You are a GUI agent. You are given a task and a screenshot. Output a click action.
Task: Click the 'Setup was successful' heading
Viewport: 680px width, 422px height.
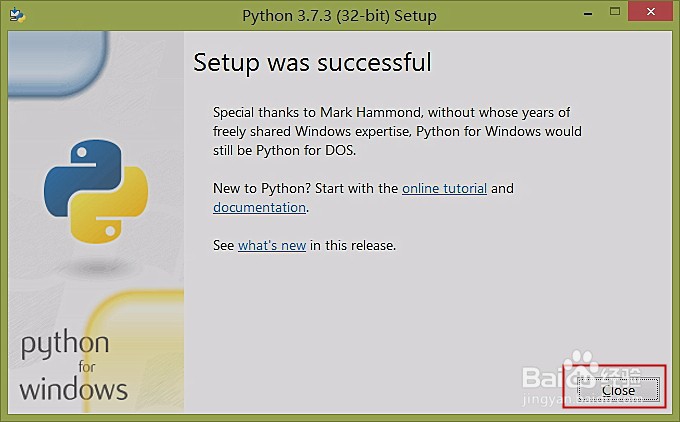tap(312, 62)
